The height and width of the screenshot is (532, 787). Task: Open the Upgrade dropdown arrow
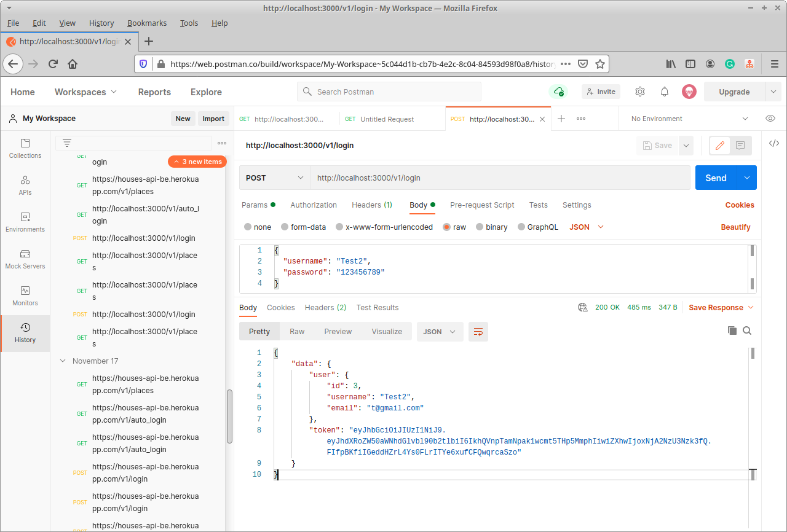click(773, 92)
